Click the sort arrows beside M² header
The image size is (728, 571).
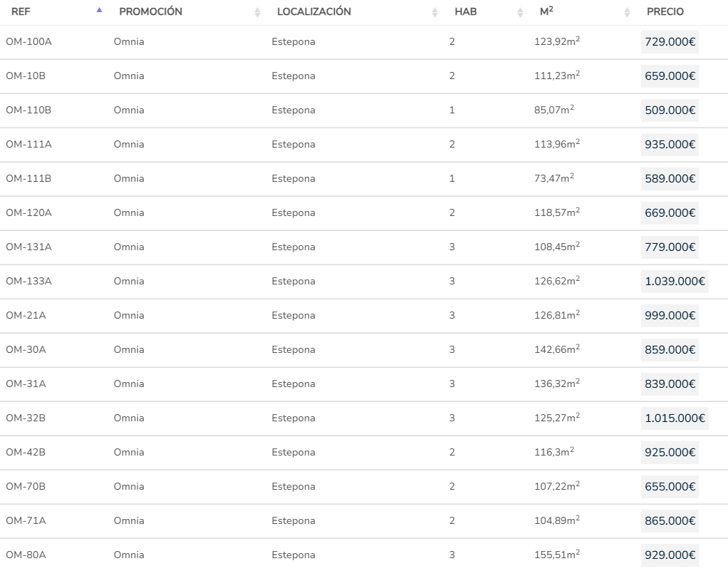click(627, 12)
